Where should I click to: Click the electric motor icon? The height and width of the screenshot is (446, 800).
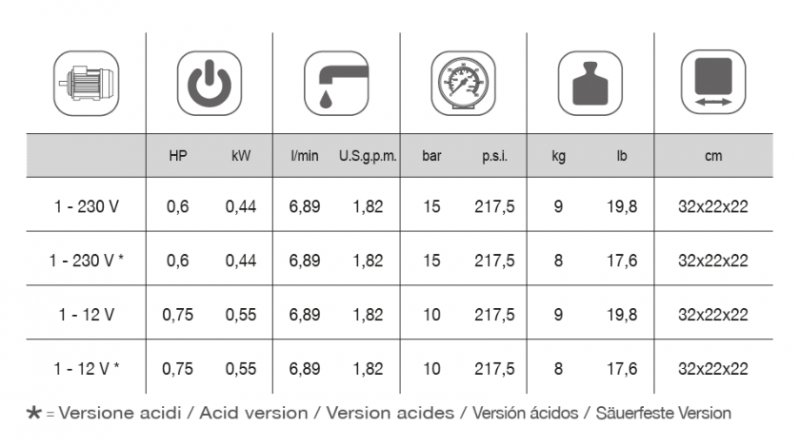86,83
